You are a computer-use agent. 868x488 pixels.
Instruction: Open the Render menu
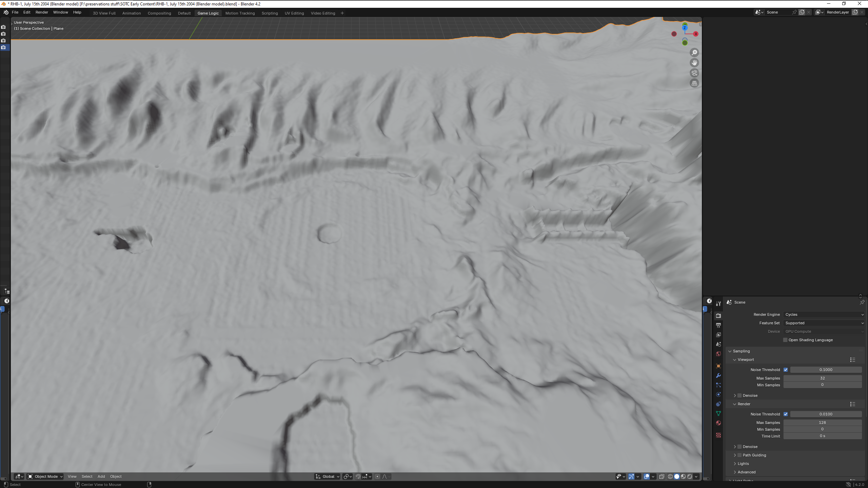tap(42, 12)
